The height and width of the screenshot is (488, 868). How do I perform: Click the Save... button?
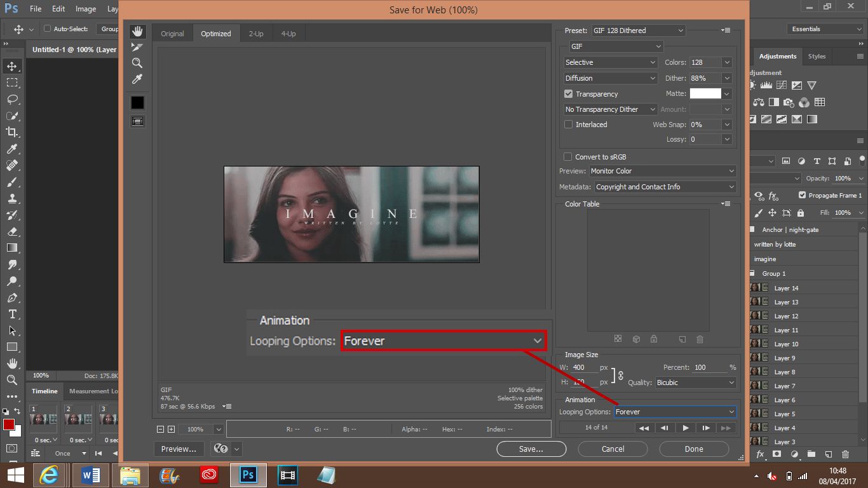(x=531, y=449)
